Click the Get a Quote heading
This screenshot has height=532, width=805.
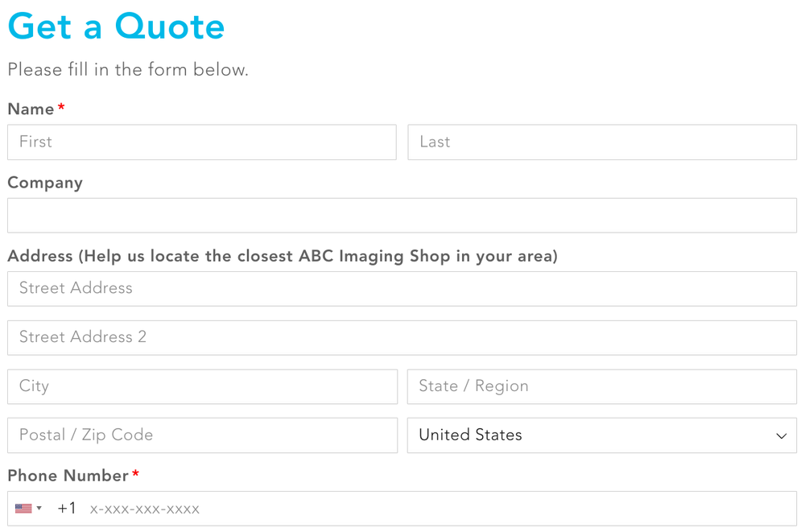pos(116,27)
